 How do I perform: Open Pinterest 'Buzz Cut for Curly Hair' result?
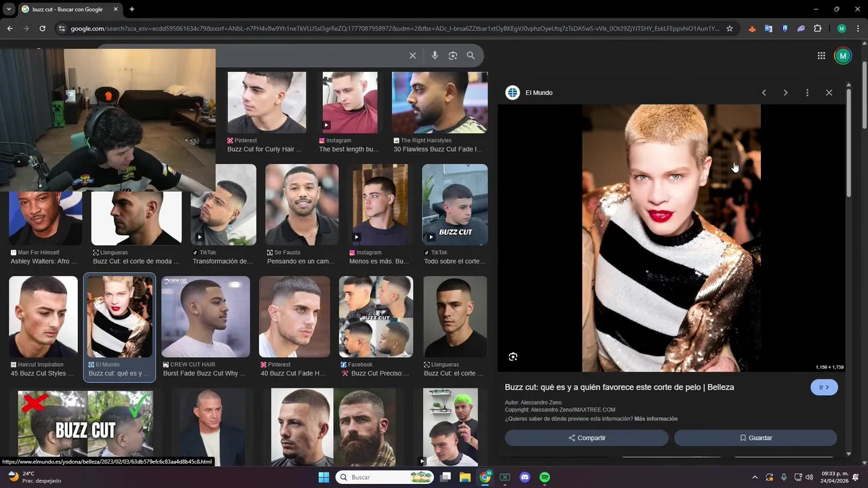coord(267,102)
